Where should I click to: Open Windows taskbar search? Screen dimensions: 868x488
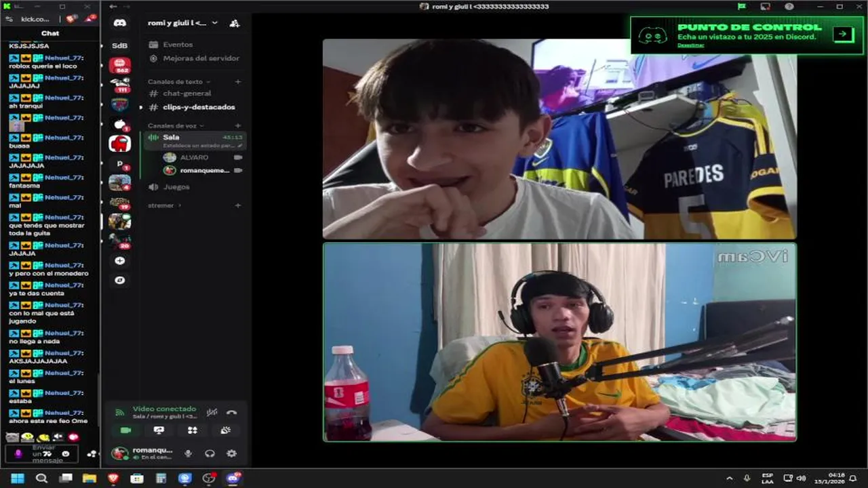[41, 479]
